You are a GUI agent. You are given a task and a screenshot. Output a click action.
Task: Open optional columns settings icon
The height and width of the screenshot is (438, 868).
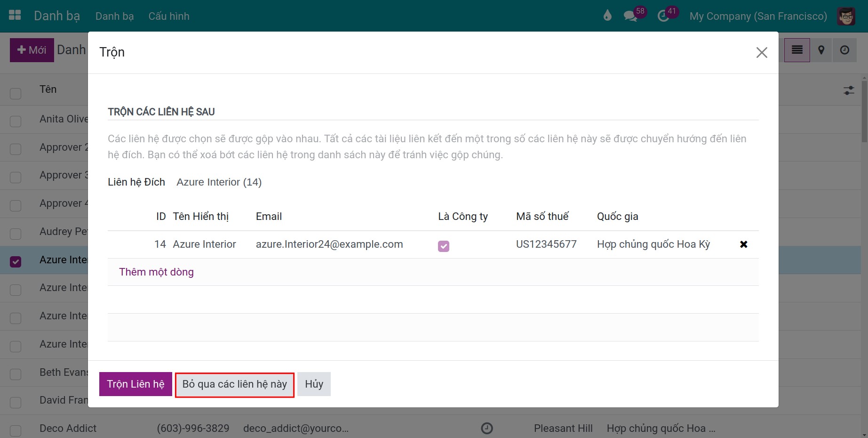[849, 90]
